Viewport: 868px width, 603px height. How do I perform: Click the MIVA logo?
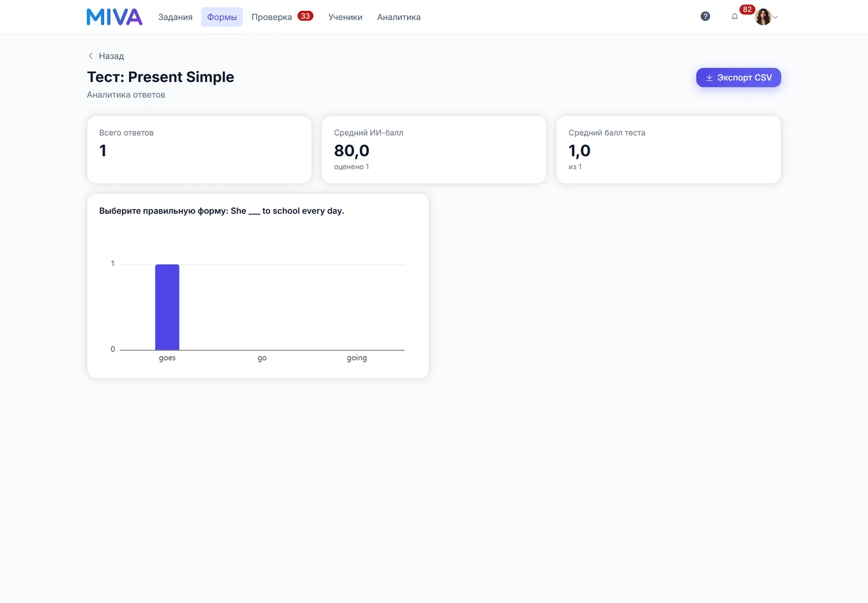114,17
